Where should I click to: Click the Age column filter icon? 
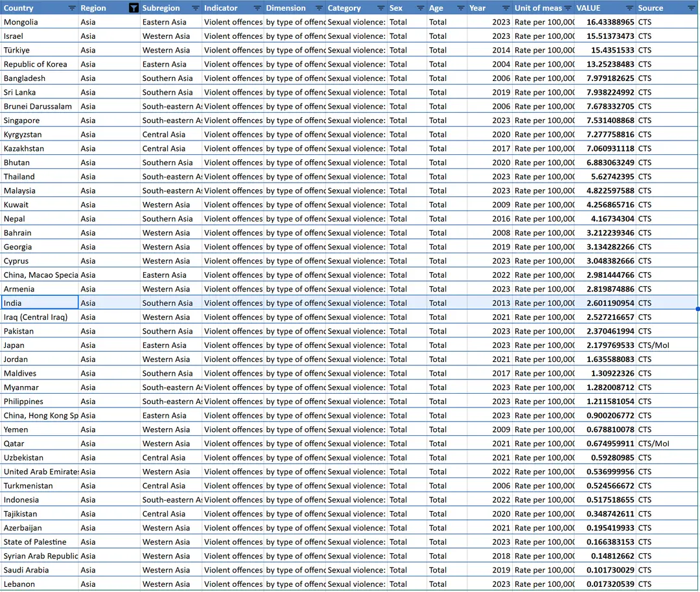click(x=460, y=8)
